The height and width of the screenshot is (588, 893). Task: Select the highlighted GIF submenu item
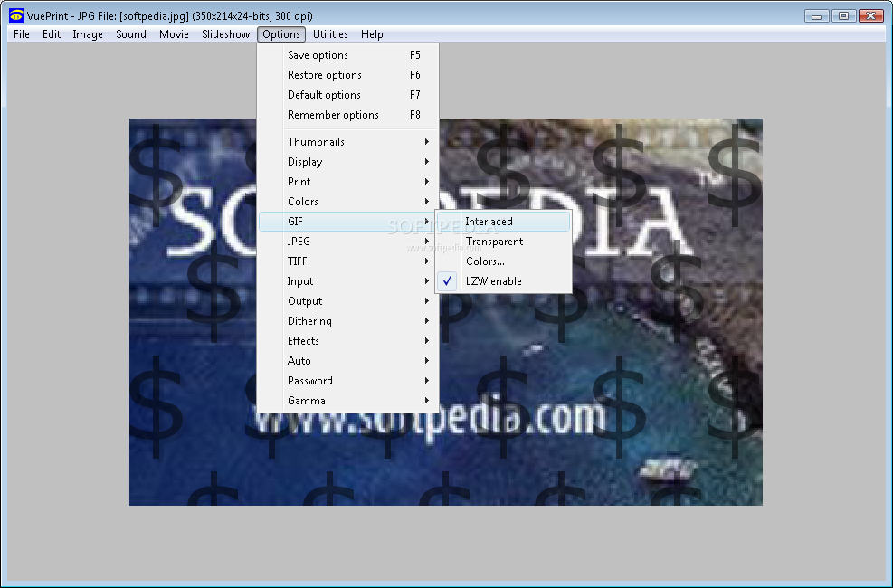(348, 222)
